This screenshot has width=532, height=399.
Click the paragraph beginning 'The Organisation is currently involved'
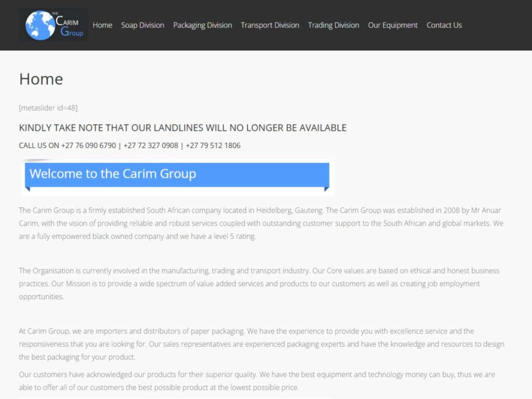(x=259, y=284)
